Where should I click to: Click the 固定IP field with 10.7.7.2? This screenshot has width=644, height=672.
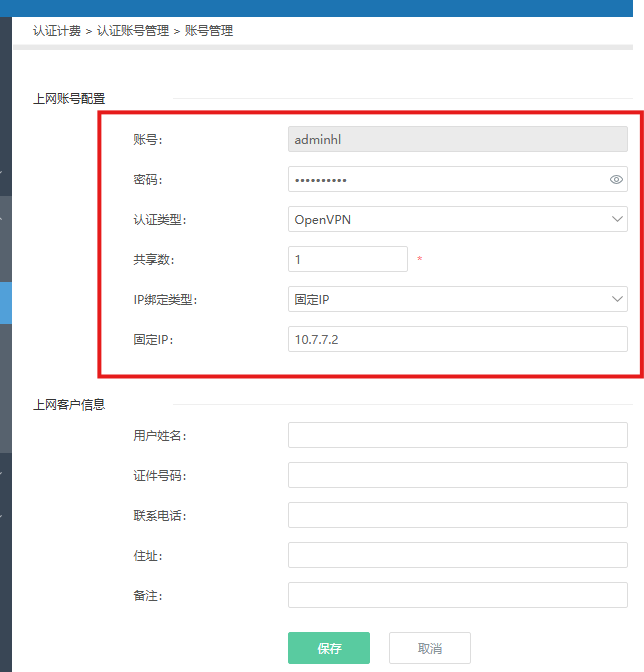coord(458,339)
